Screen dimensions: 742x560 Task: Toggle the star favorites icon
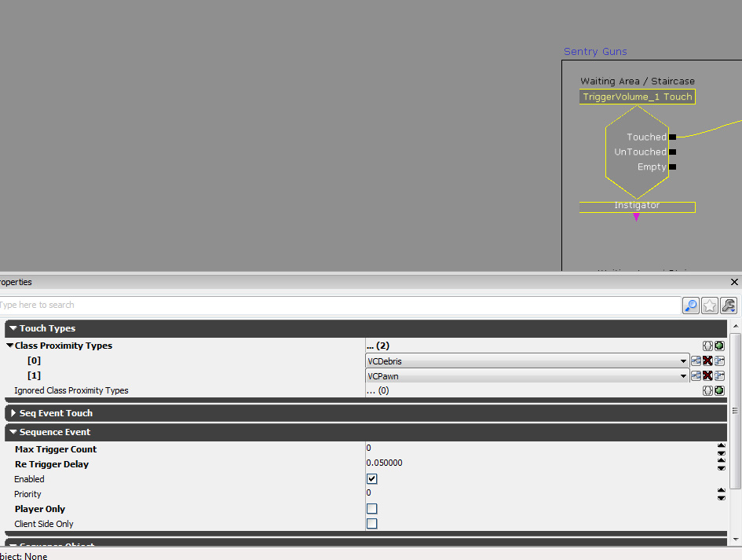(709, 306)
